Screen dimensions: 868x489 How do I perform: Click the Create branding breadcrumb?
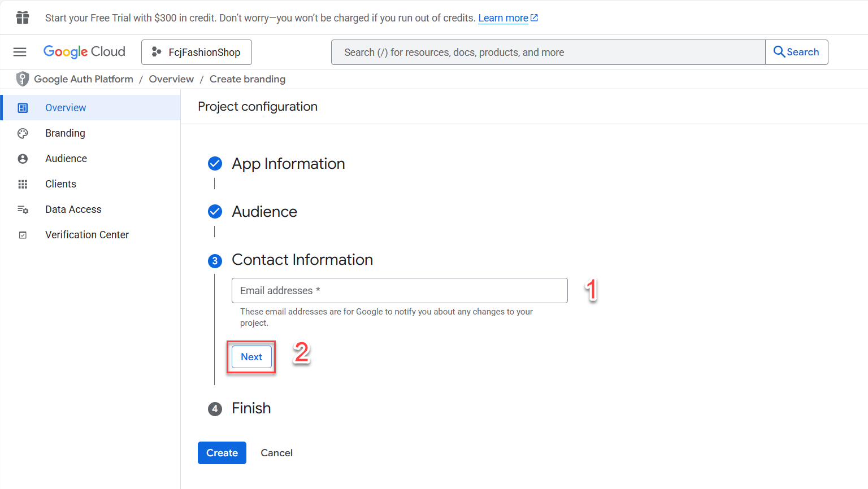coord(248,79)
